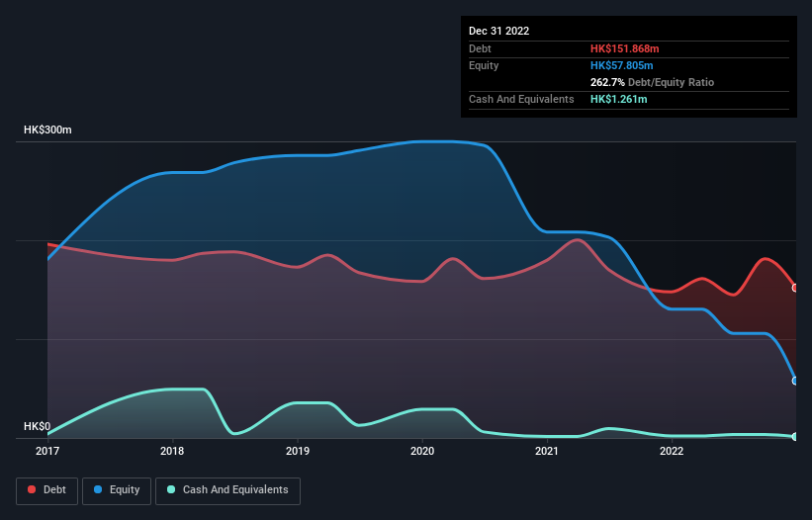
Task: Click the HK$57.805m equity value
Action: point(621,65)
